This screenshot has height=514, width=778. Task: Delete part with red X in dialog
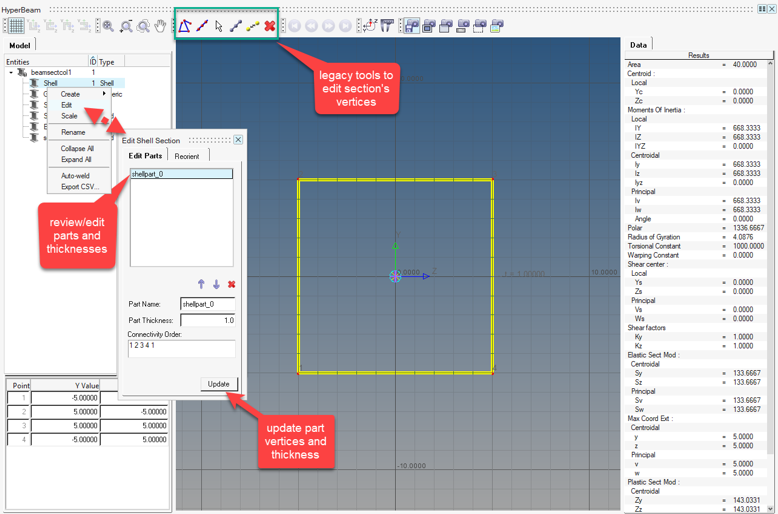pyautogui.click(x=231, y=284)
